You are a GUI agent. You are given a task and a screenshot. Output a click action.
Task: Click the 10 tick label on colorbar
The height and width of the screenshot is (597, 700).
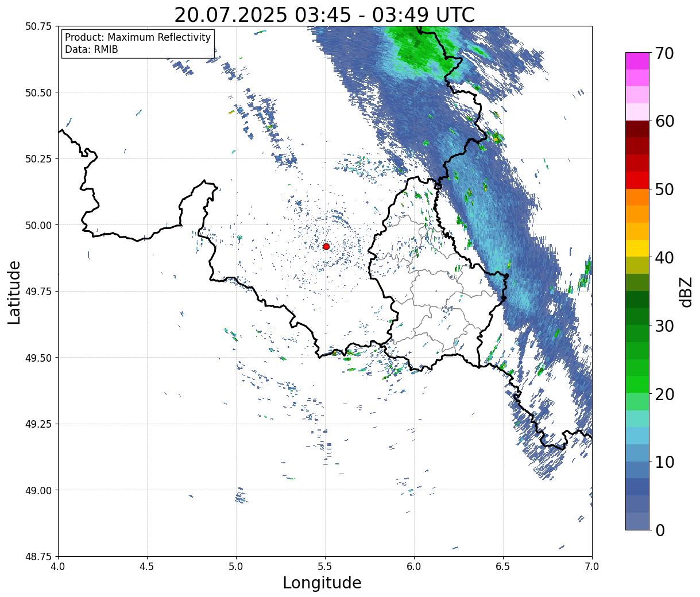coord(664,462)
